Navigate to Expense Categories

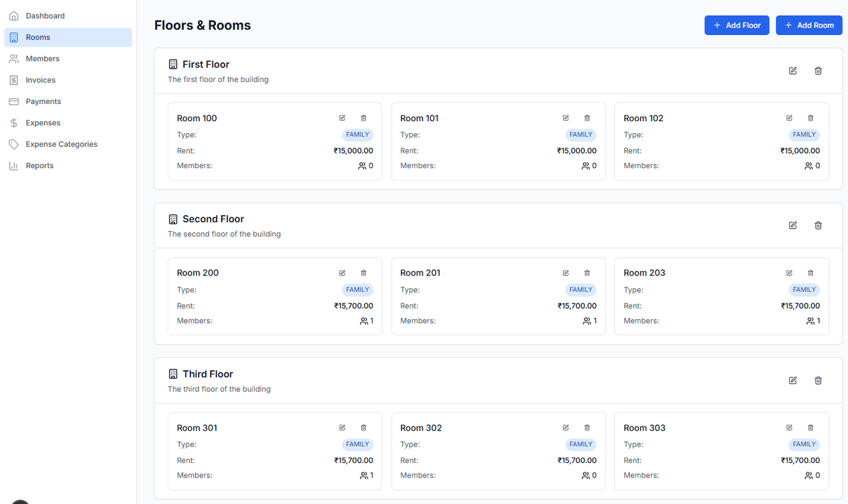pyautogui.click(x=61, y=144)
